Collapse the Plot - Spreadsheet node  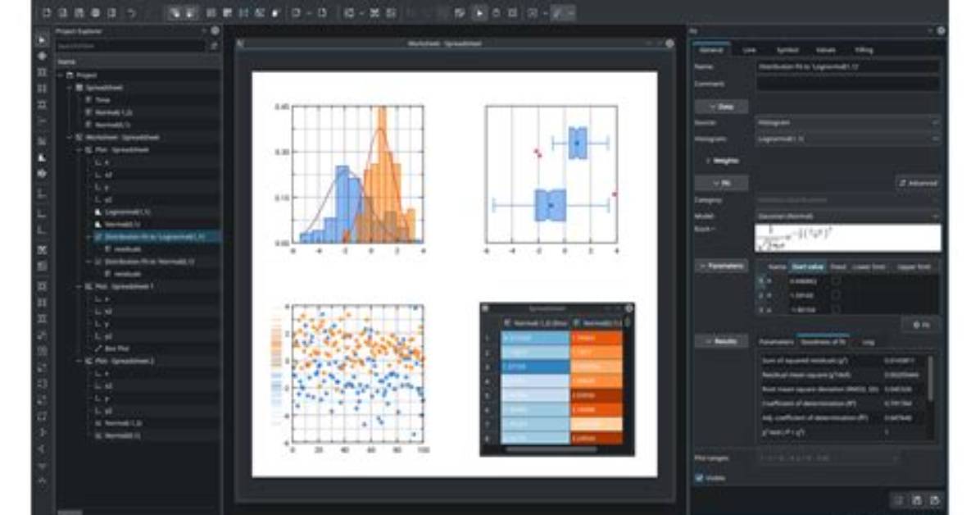79,149
